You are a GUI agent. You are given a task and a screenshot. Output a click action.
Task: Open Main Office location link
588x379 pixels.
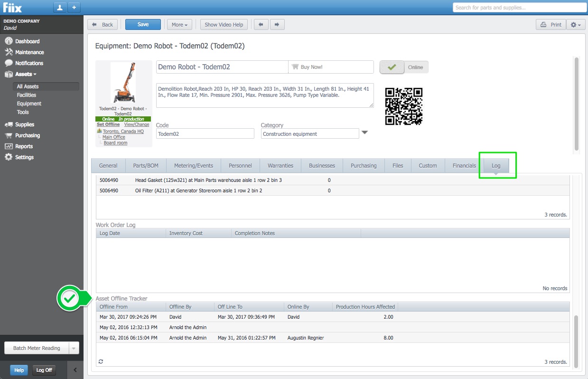114,137
